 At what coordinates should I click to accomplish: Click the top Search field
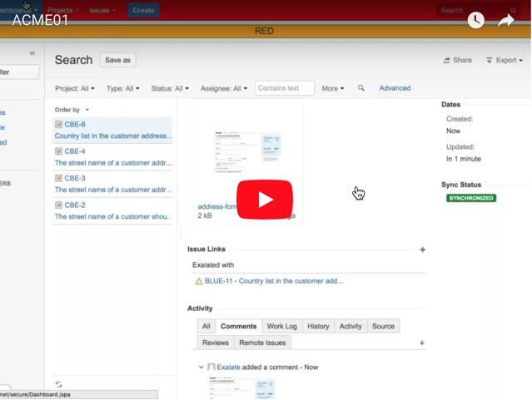click(x=477, y=10)
